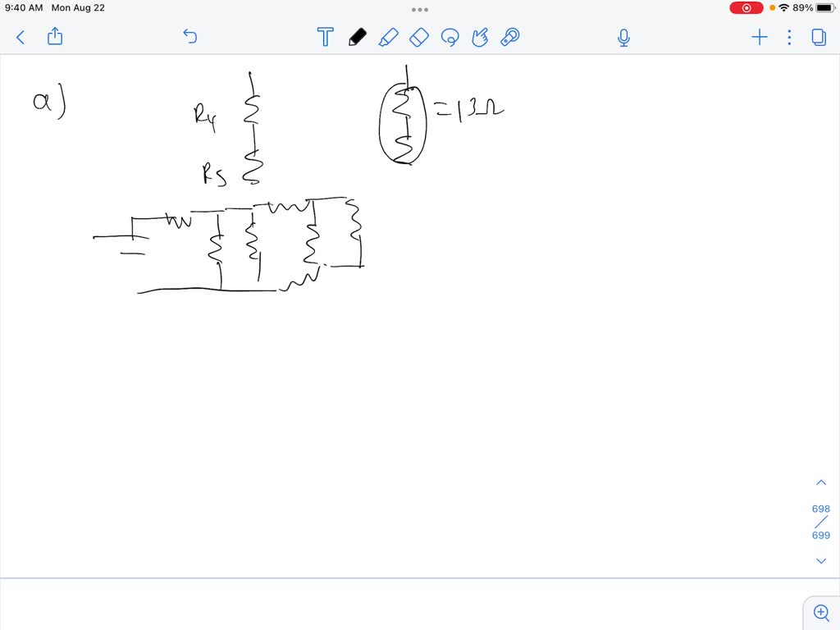Collapse back to notes with left chevron
The width and height of the screenshot is (840, 630).
tap(20, 37)
